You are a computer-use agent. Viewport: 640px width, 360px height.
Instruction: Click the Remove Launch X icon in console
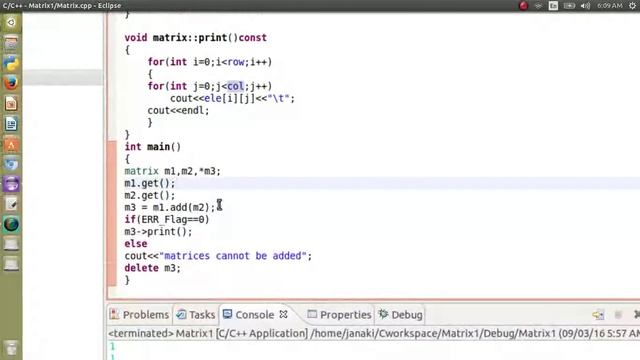pyautogui.click(x=636, y=315)
